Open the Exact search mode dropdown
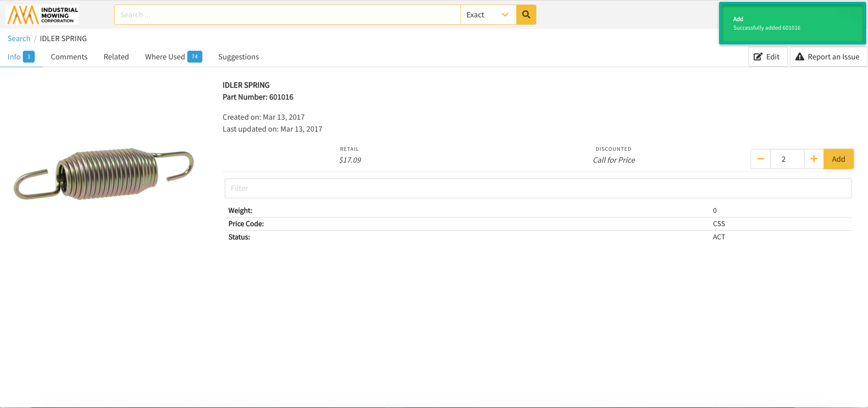 coord(488,15)
